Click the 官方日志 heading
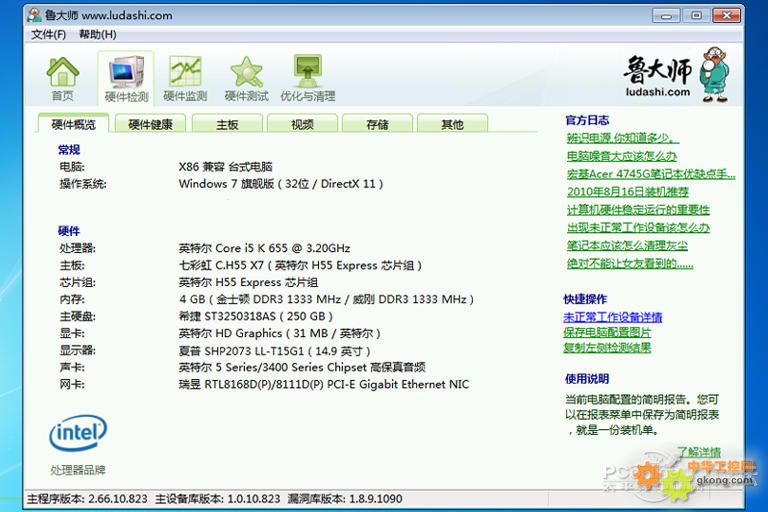 pyautogui.click(x=587, y=120)
